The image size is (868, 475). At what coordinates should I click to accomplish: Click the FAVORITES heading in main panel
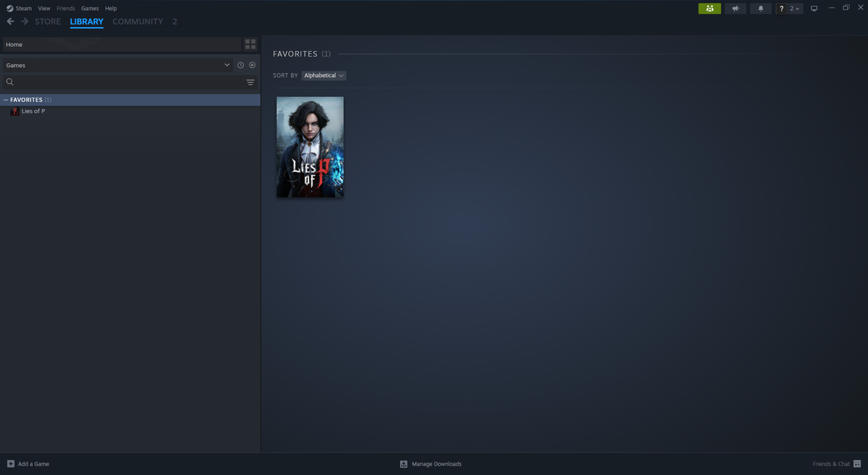click(x=295, y=54)
